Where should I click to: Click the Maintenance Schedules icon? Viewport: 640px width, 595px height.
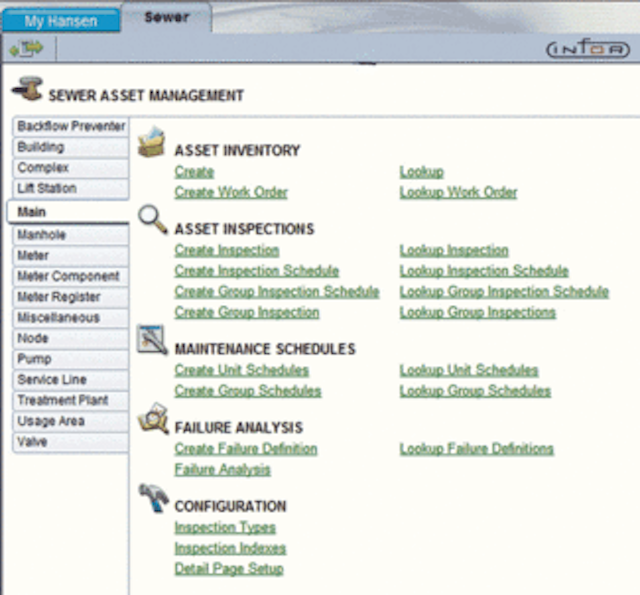152,340
